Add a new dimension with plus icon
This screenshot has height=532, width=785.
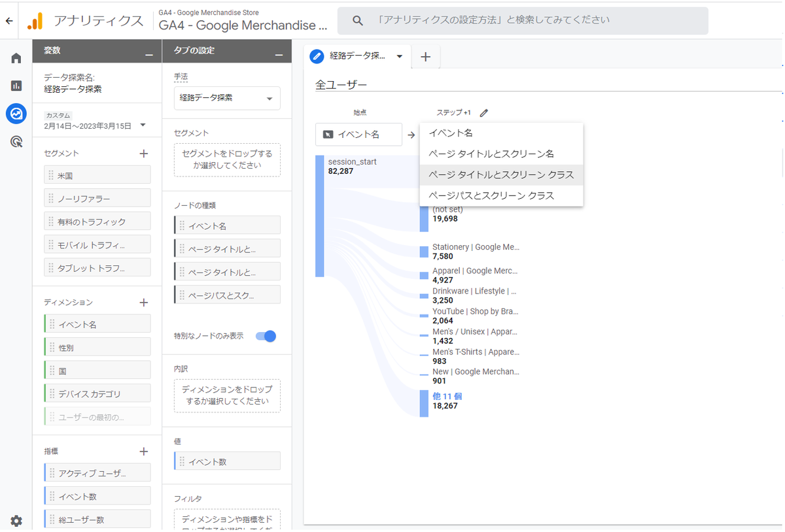144,303
